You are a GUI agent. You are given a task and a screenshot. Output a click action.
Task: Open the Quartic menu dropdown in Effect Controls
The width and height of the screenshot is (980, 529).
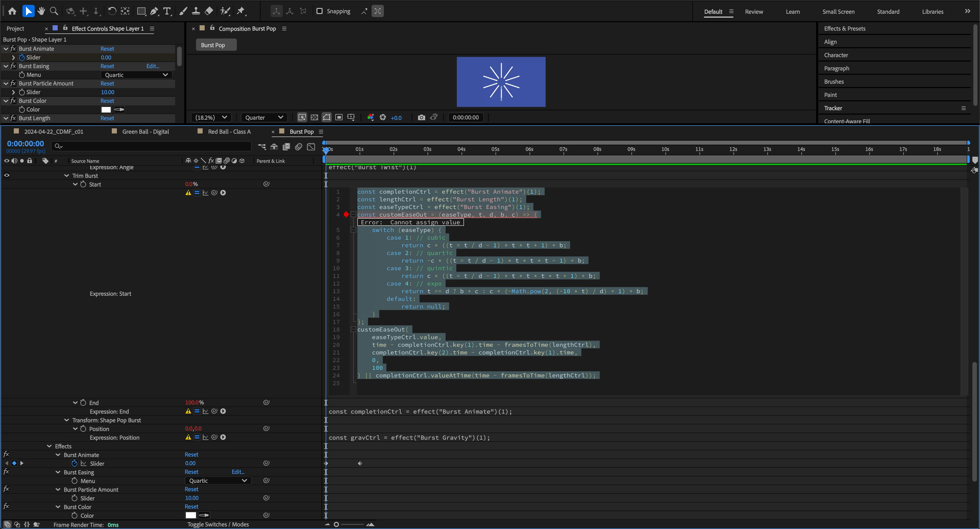point(136,75)
